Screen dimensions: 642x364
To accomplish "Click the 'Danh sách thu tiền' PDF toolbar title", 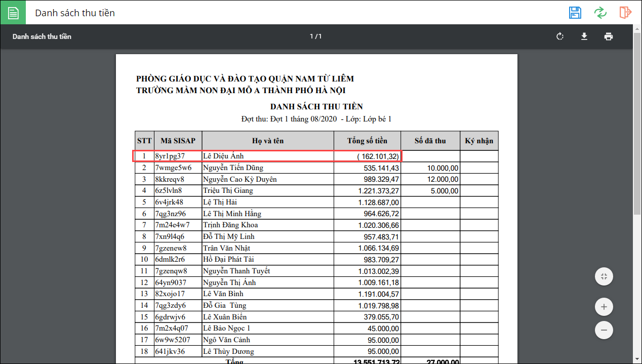I will point(42,36).
